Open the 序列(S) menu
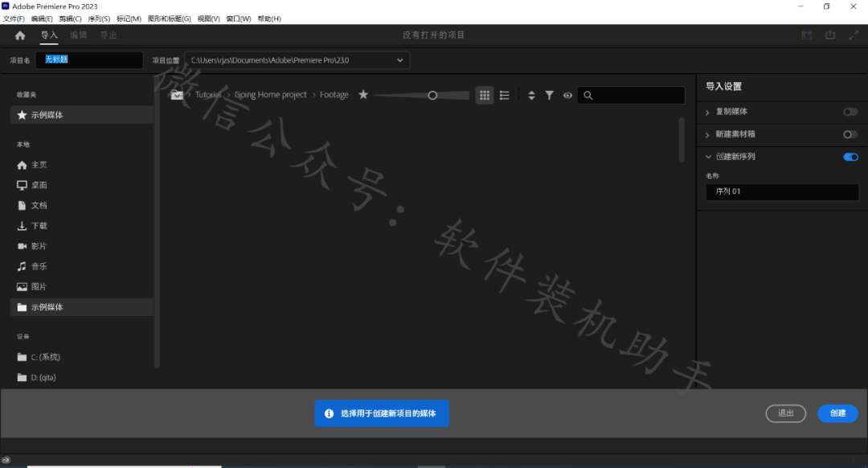The width and height of the screenshot is (868, 468). [x=99, y=18]
